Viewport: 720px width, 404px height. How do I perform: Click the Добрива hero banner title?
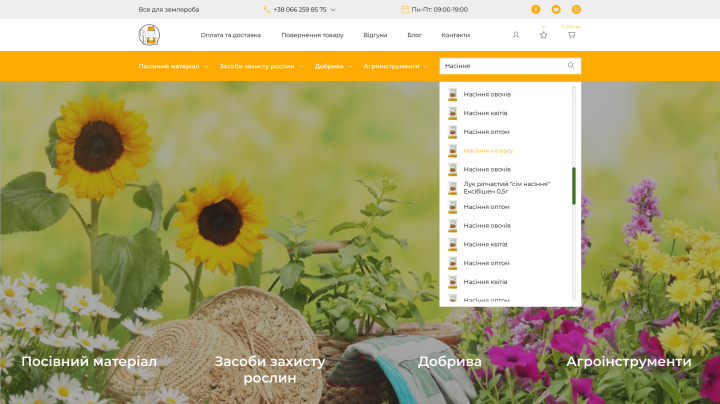coord(450,361)
